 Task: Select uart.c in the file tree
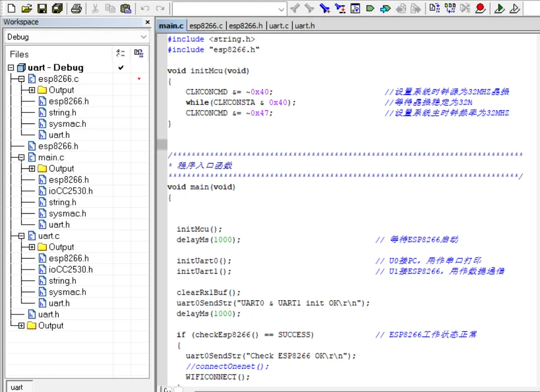49,236
